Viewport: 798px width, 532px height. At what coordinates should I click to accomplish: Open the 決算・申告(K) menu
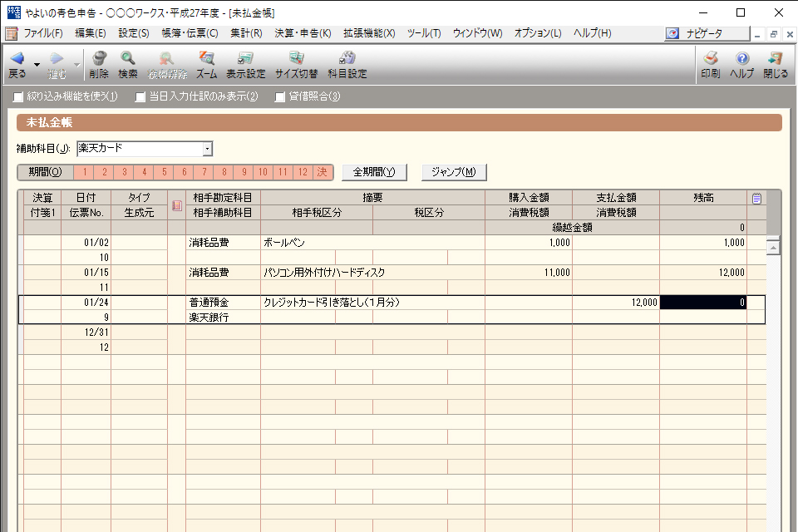coord(303,33)
